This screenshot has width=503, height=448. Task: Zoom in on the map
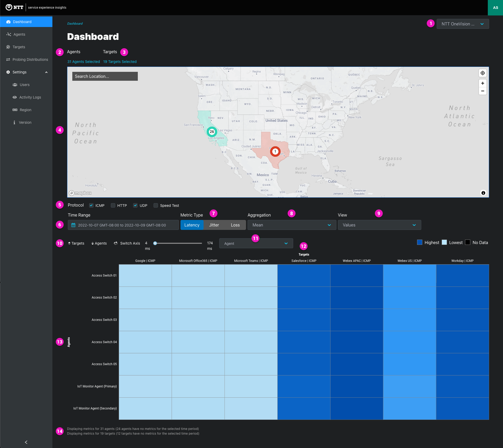483,83
